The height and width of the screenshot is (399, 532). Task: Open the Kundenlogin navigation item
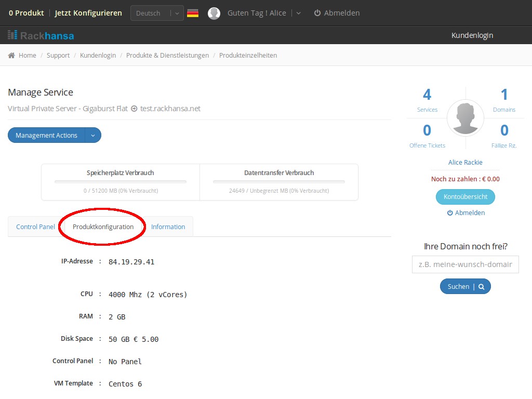click(x=472, y=35)
